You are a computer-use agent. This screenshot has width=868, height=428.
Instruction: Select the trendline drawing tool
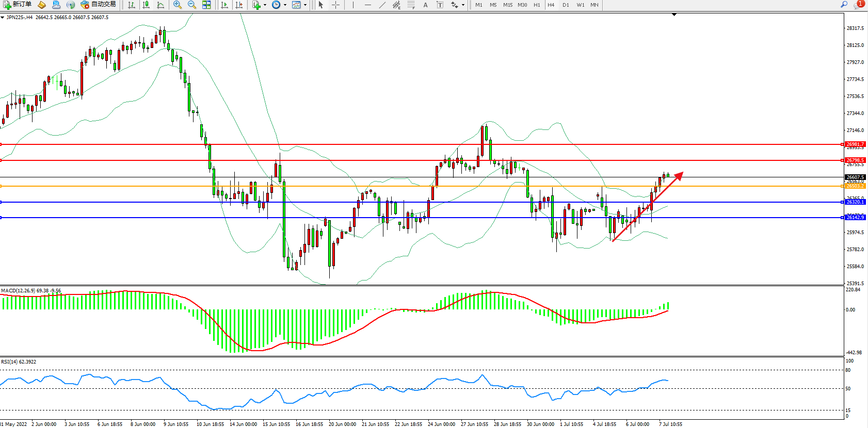click(382, 5)
